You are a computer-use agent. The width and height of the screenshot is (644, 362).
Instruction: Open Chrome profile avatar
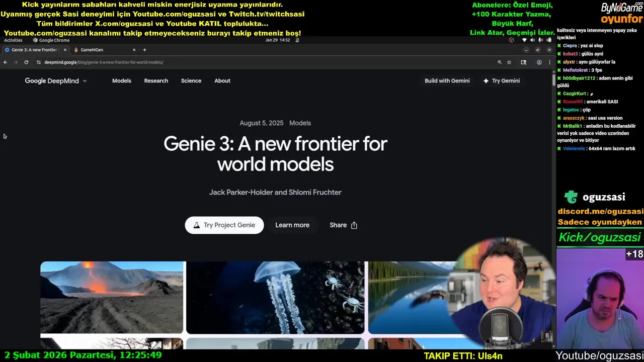[539, 62]
